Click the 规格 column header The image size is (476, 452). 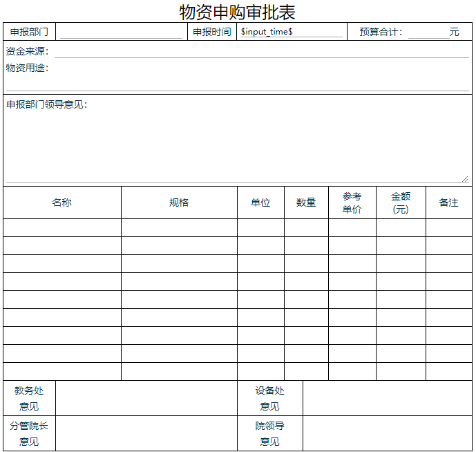click(x=179, y=203)
